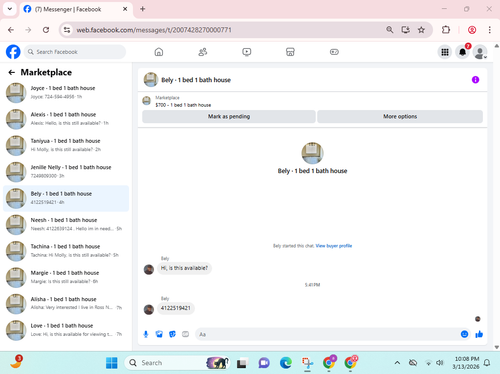Open Chrome profile avatar icon
The height and width of the screenshot is (374, 500).
pos(472,30)
